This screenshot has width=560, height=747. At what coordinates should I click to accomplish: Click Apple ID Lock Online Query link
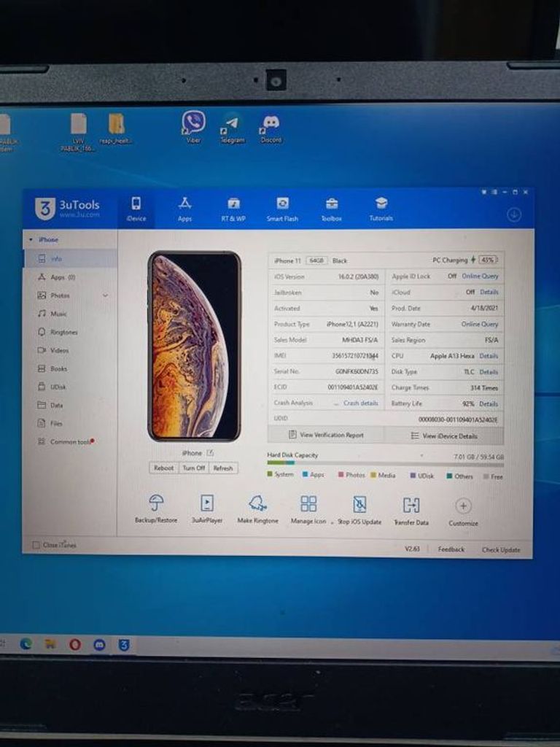point(480,276)
